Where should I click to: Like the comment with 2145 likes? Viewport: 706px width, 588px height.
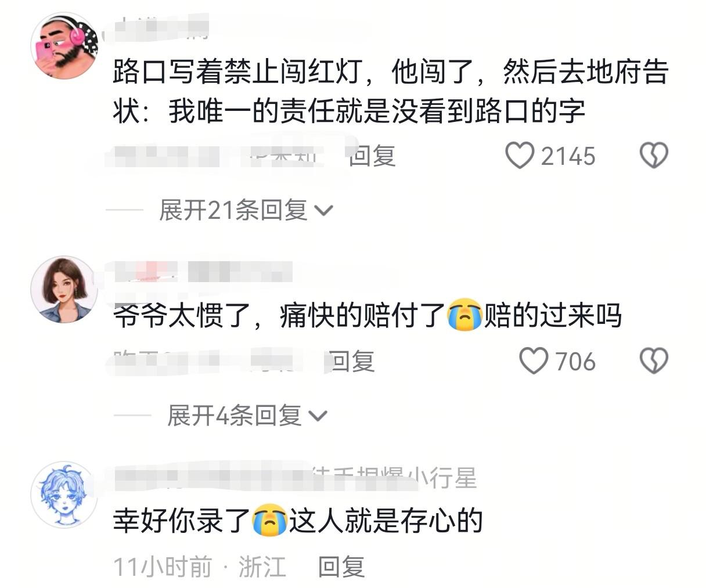point(520,156)
